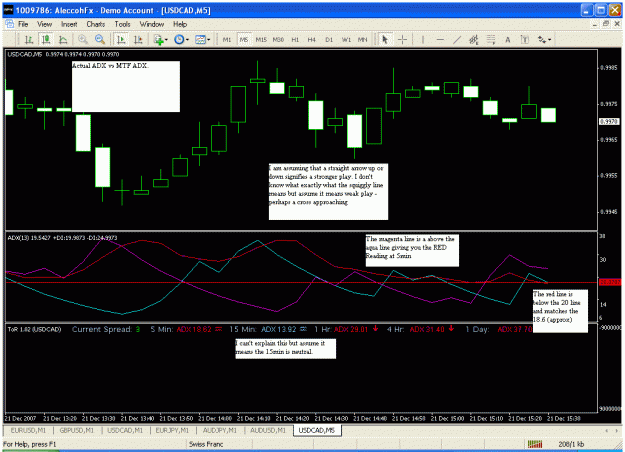This screenshot has height=452, width=625.
Task: Switch to M15 timeframe
Action: [x=261, y=39]
